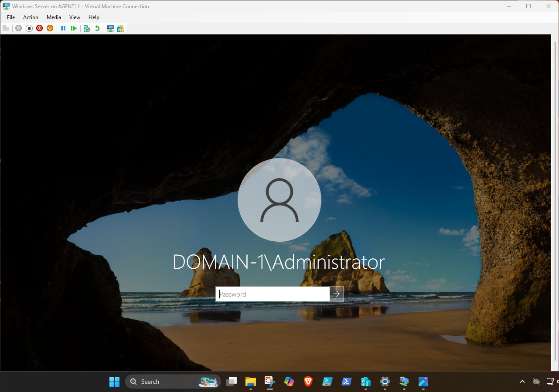Open Windows Terminal from taskbar
This screenshot has height=392, width=559.
327,382
